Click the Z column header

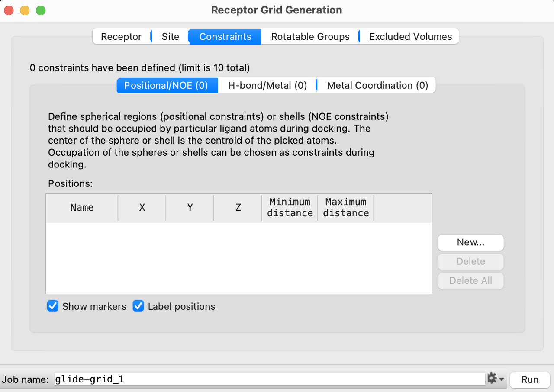[238, 208]
